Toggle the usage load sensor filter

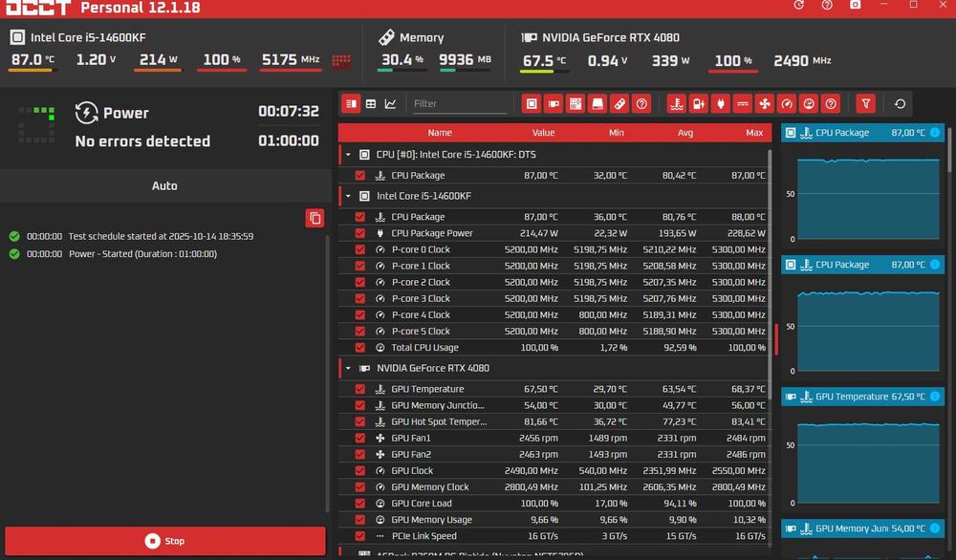(809, 103)
